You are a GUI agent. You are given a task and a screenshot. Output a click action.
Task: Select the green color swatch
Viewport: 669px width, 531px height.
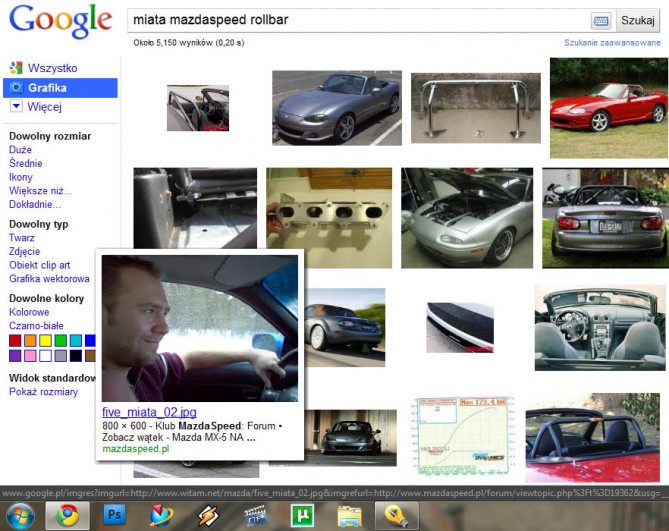pyautogui.click(x=61, y=340)
